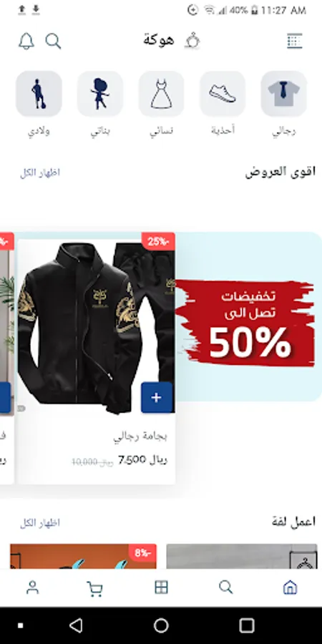Open the profile account tab

(x=32, y=587)
